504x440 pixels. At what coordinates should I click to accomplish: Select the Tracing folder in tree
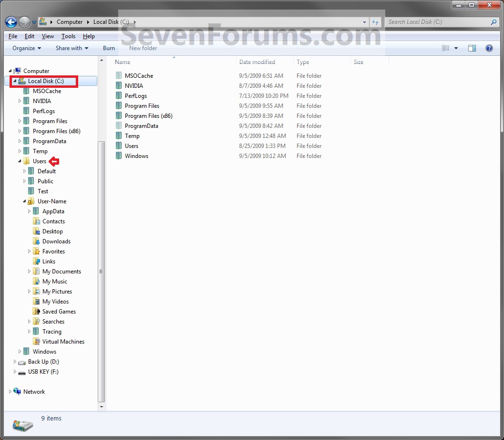pyautogui.click(x=52, y=331)
